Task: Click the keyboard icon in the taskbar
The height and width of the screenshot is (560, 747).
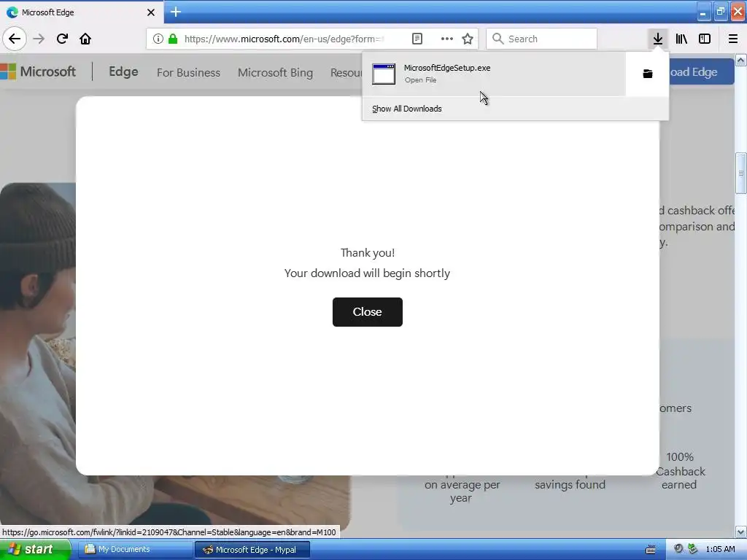Action: point(650,550)
